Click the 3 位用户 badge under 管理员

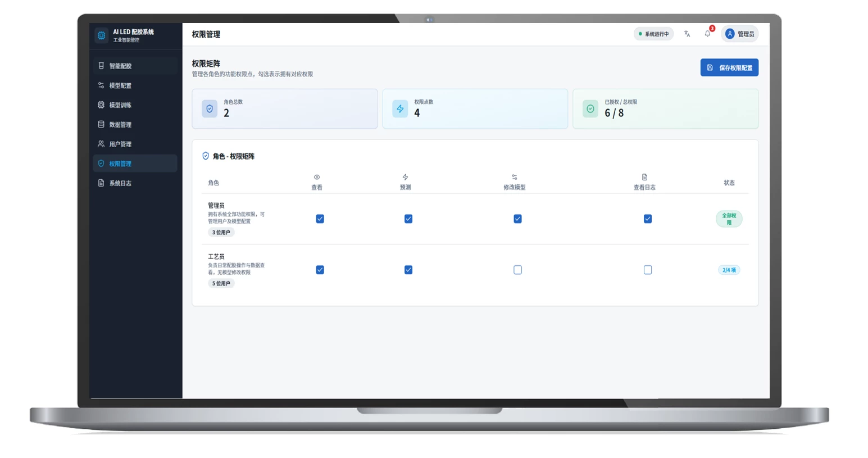[221, 233]
